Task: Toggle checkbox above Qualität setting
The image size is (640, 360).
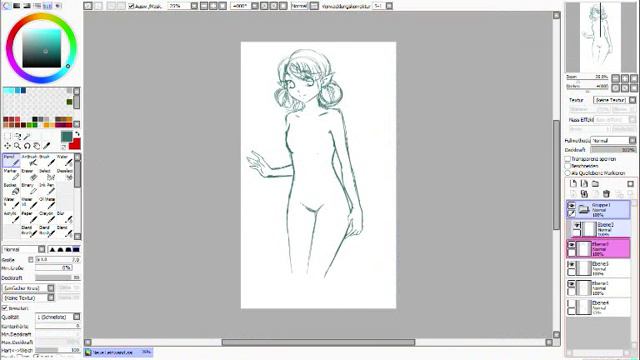Action: pyautogui.click(x=5, y=308)
